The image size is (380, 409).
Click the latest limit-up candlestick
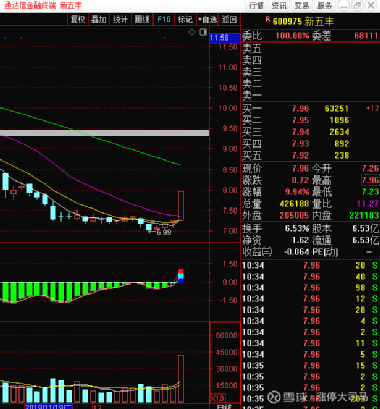(x=181, y=205)
